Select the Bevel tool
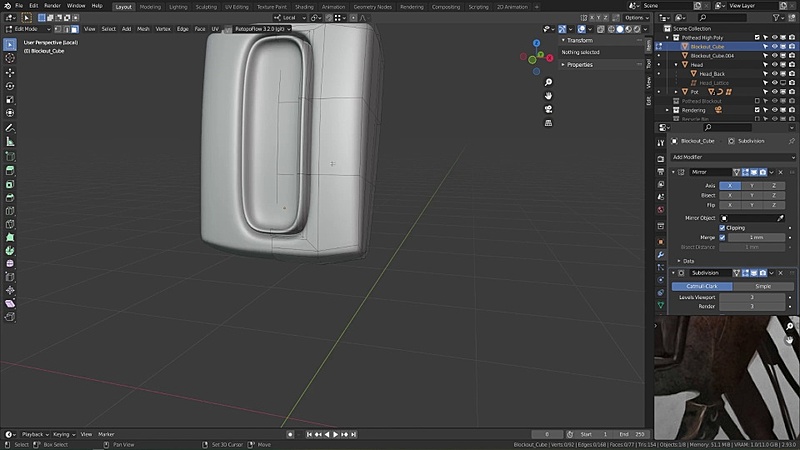Image resolution: width=800 pixels, height=450 pixels. (x=10, y=197)
